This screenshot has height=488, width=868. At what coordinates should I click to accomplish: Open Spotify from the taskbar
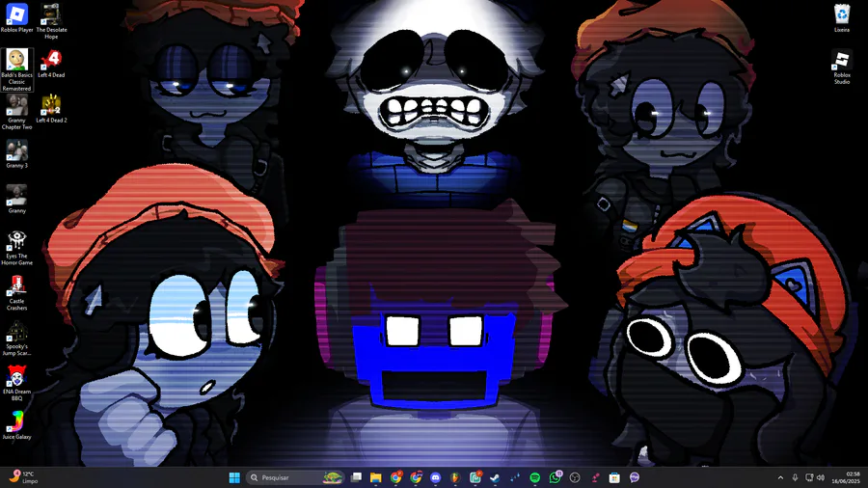tap(534, 477)
